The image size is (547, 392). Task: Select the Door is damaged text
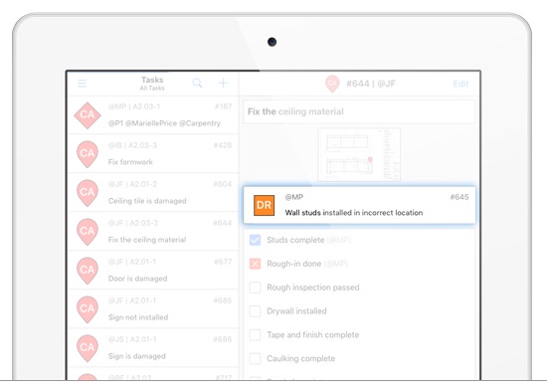click(x=138, y=279)
